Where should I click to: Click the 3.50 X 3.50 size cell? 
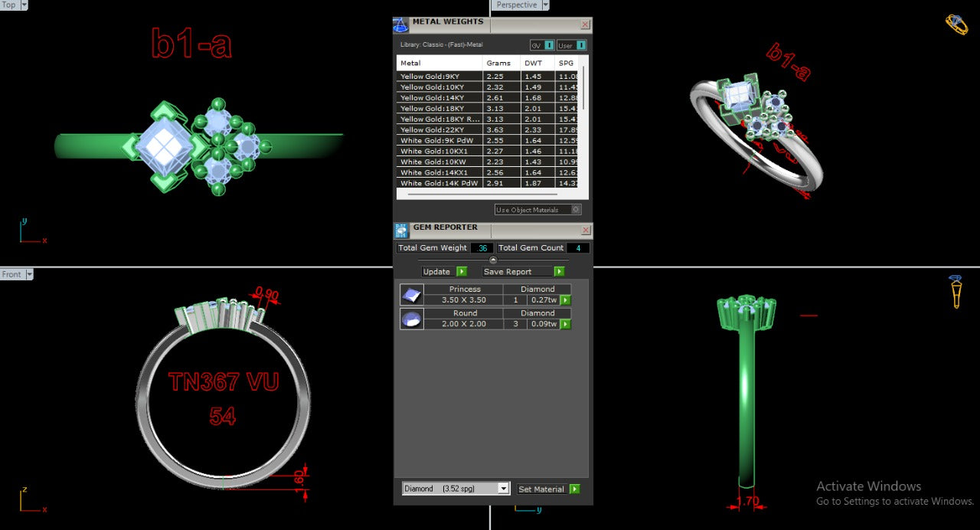click(464, 300)
